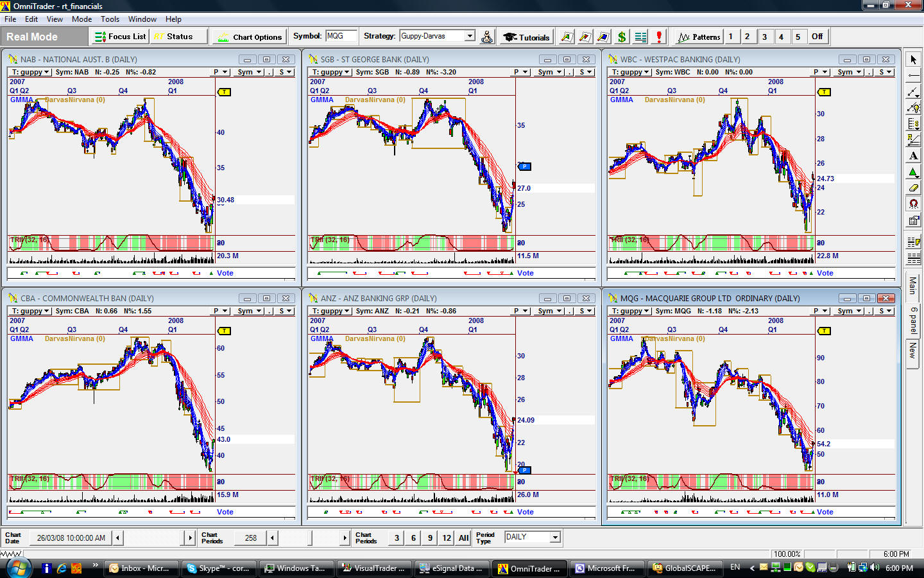The image size is (924, 578).
Task: Open the T: guppy template dropdown in NAB chart
Action: [31, 72]
